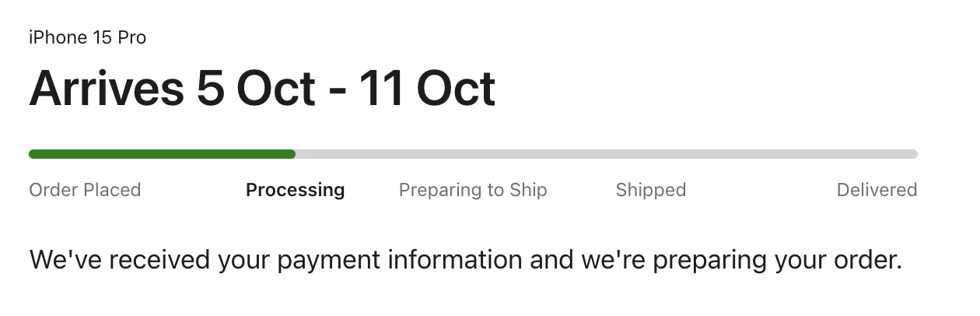The width and height of the screenshot is (980, 316).
Task: Click the right tip of the green progress fill
Action: tap(292, 154)
